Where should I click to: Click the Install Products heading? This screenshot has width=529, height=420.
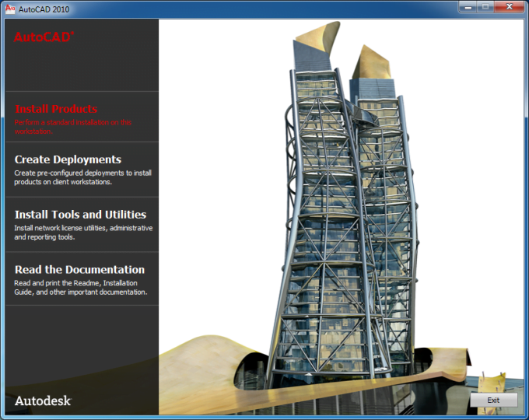tap(56, 109)
